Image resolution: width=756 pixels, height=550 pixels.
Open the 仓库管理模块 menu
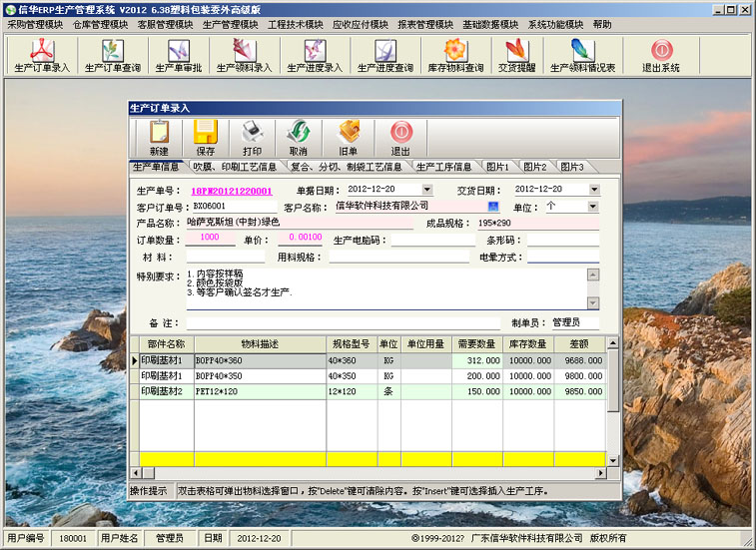click(101, 24)
